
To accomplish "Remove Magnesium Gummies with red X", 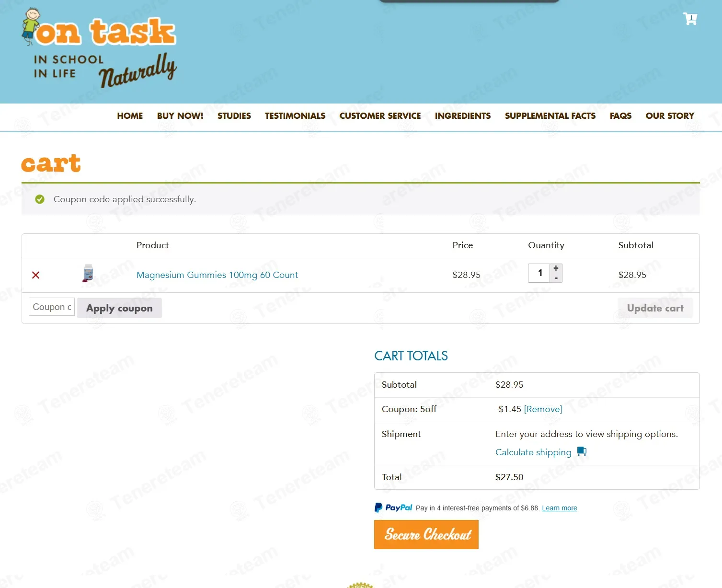I will pyautogui.click(x=35, y=275).
